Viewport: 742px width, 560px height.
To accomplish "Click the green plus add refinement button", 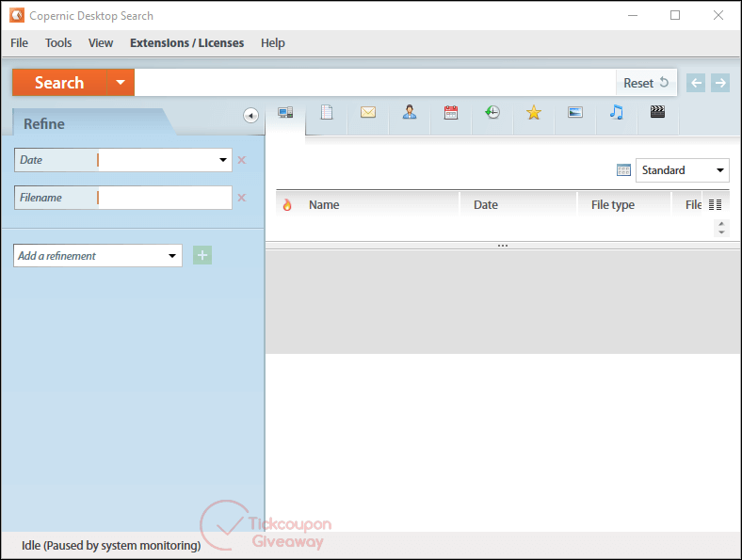I will coord(202,255).
